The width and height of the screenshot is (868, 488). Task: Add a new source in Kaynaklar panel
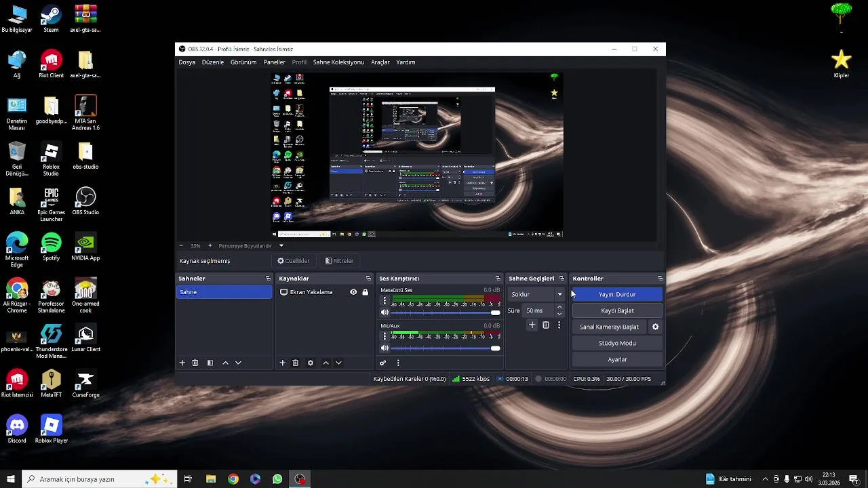283,363
